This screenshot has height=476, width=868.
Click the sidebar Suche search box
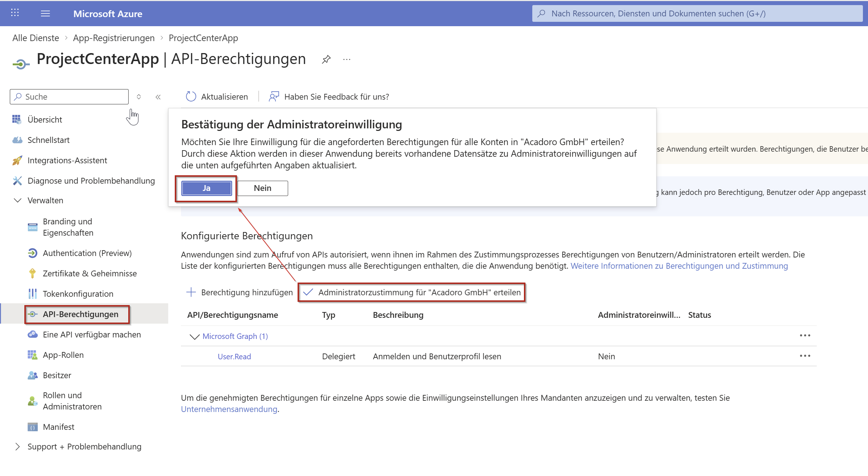69,97
